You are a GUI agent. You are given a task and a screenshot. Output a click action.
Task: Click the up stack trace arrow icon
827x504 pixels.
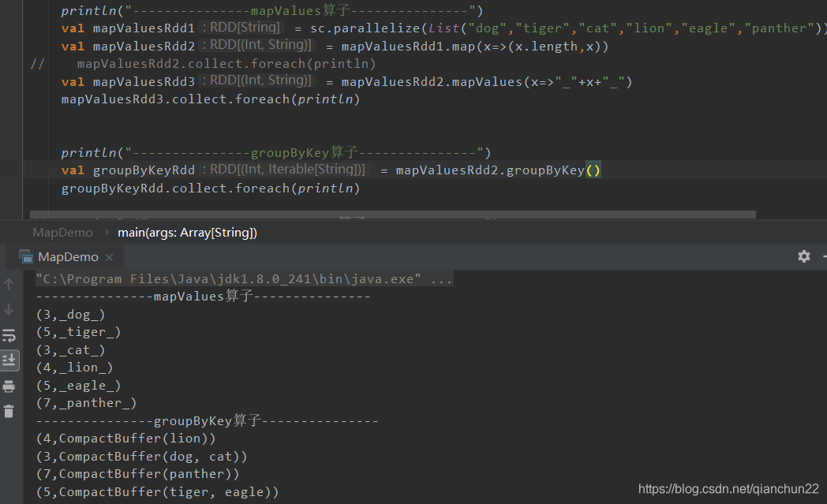tap(9, 284)
